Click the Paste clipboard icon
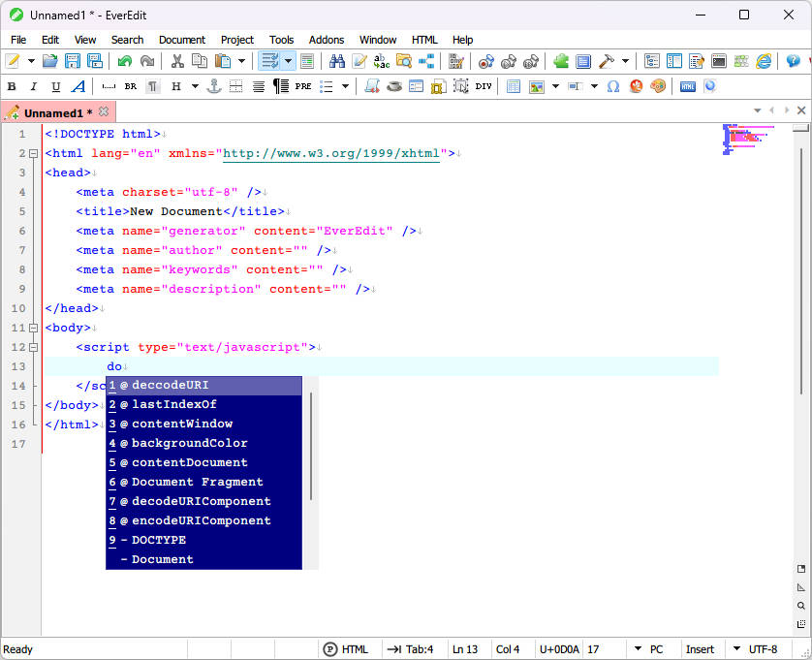 click(x=223, y=61)
